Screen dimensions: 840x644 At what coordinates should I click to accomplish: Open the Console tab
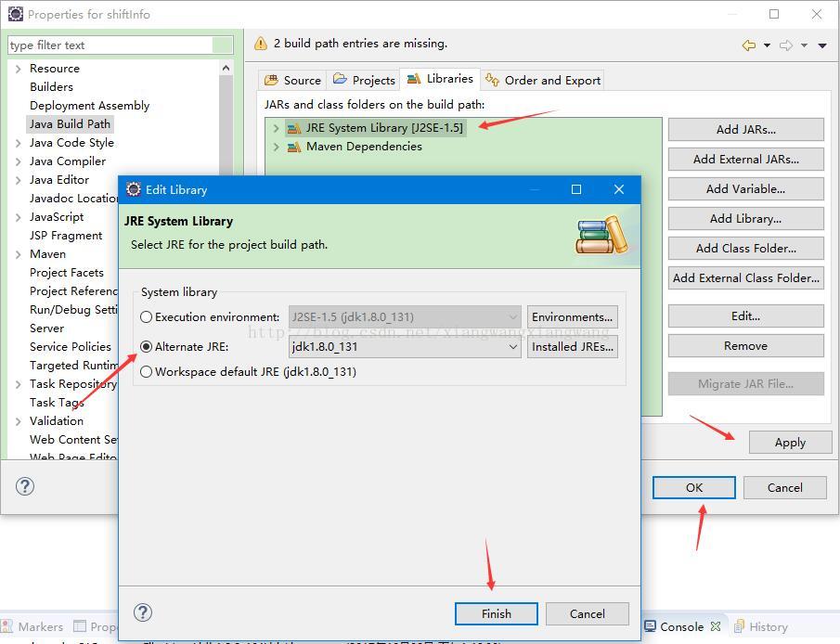pos(681,627)
